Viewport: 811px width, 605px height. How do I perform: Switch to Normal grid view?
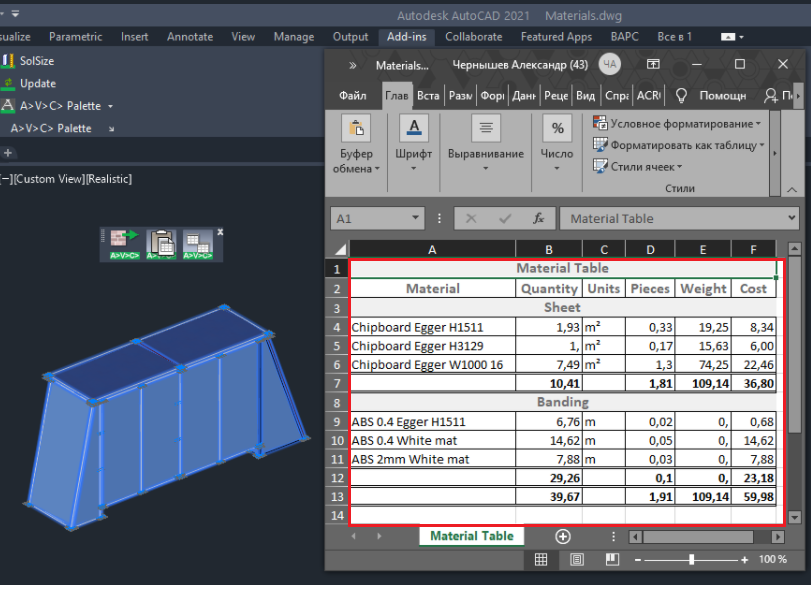tap(540, 560)
